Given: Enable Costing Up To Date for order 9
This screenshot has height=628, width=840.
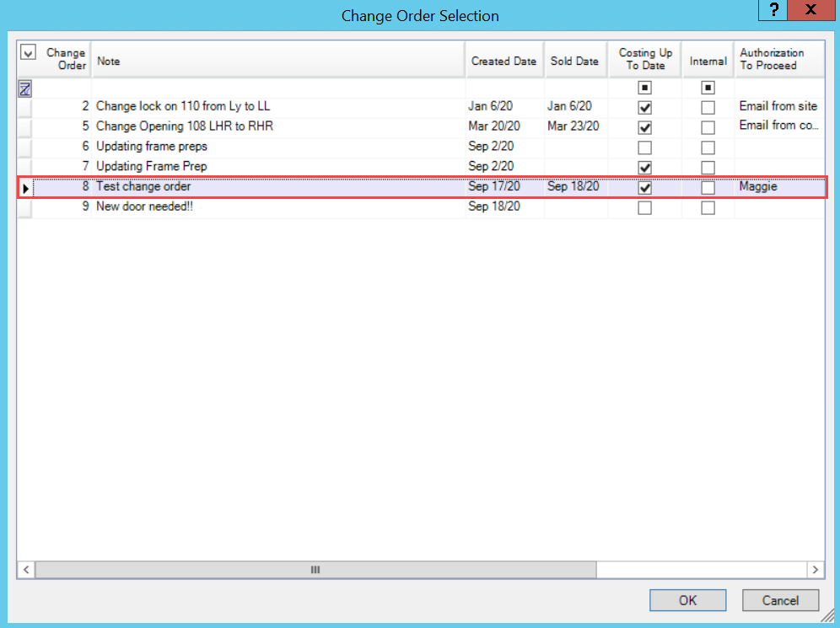Looking at the screenshot, I should point(644,207).
